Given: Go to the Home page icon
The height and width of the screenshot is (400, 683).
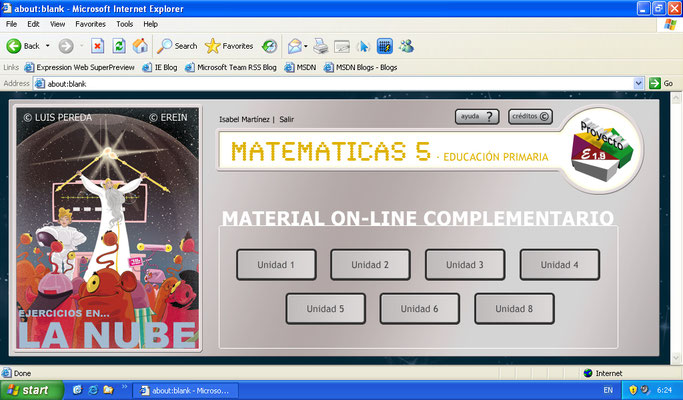Looking at the screenshot, I should tap(140, 46).
